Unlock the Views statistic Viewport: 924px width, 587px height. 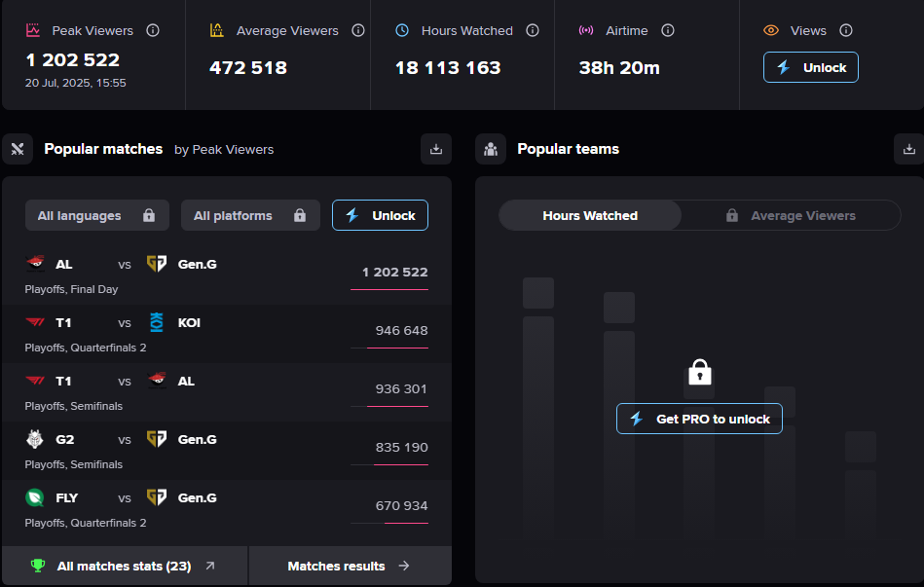811,67
